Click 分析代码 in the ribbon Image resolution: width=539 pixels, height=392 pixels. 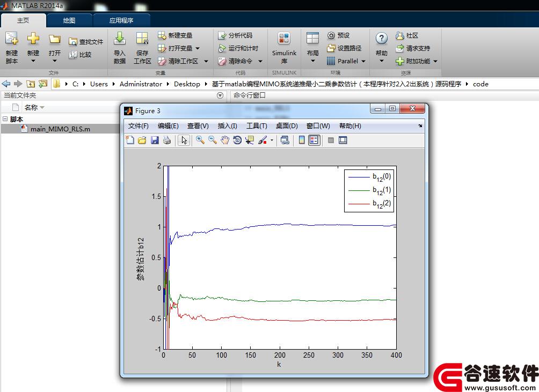pyautogui.click(x=236, y=35)
